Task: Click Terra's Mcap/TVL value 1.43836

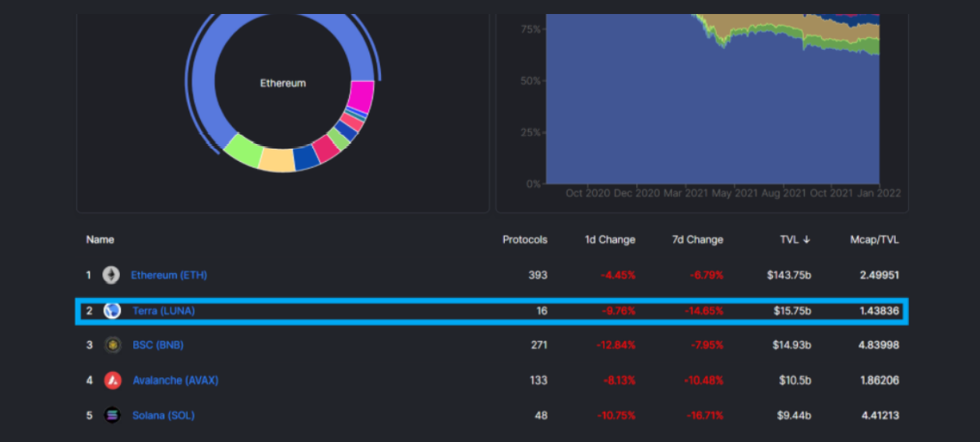Action: pos(880,310)
